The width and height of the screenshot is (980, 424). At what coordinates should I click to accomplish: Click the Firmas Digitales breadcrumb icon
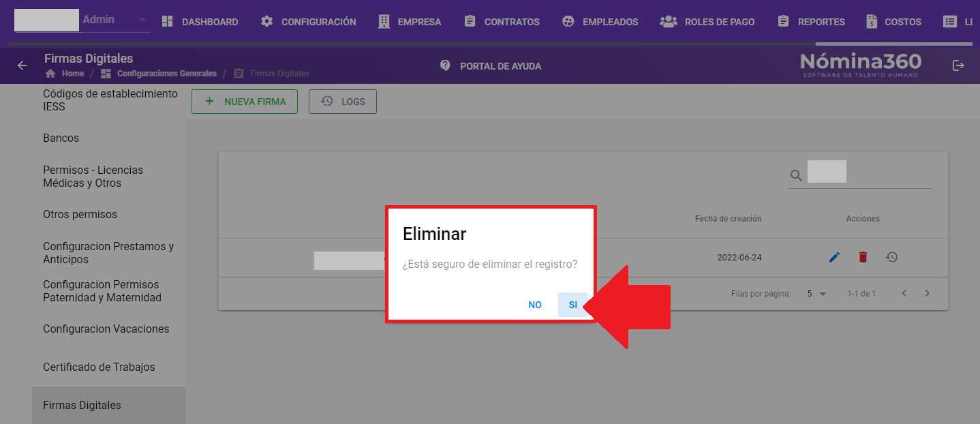[x=239, y=73]
